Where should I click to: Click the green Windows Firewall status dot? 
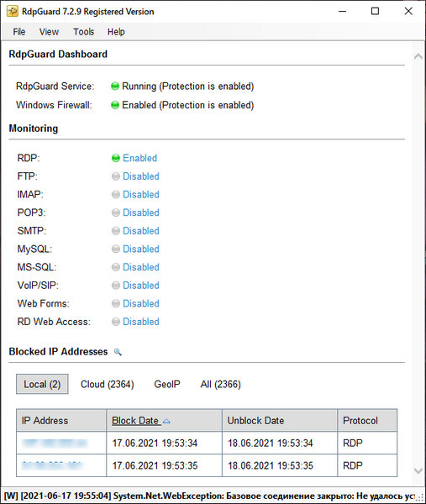[x=115, y=105]
